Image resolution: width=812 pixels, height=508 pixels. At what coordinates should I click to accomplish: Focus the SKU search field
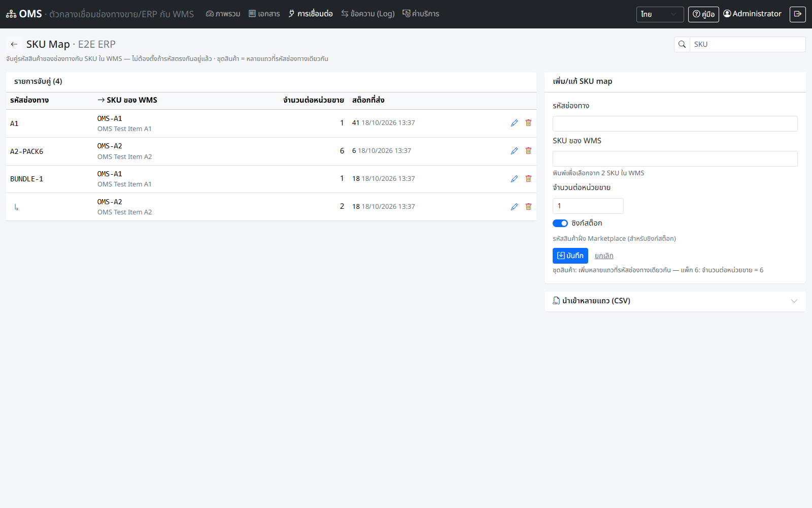point(748,44)
